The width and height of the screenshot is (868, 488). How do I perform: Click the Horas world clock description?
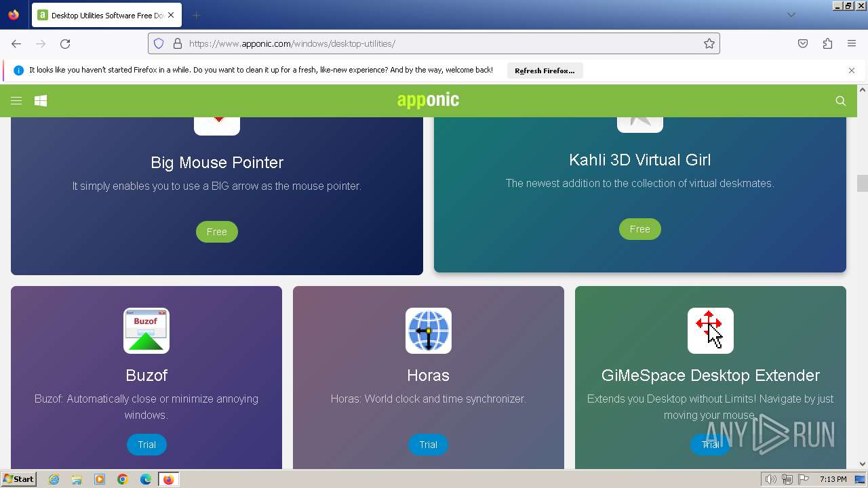point(429,399)
